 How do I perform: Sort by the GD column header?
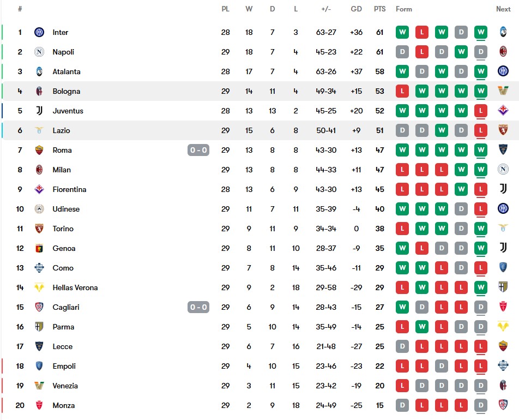point(356,9)
